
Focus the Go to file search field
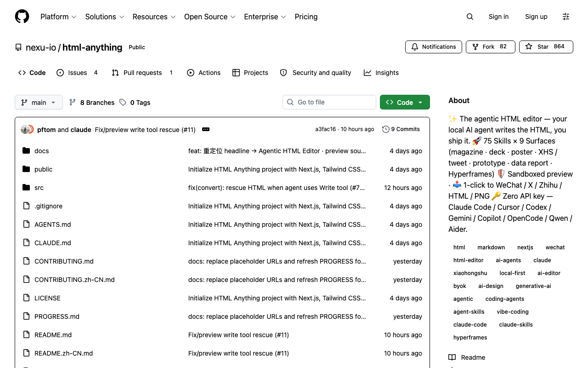[329, 102]
